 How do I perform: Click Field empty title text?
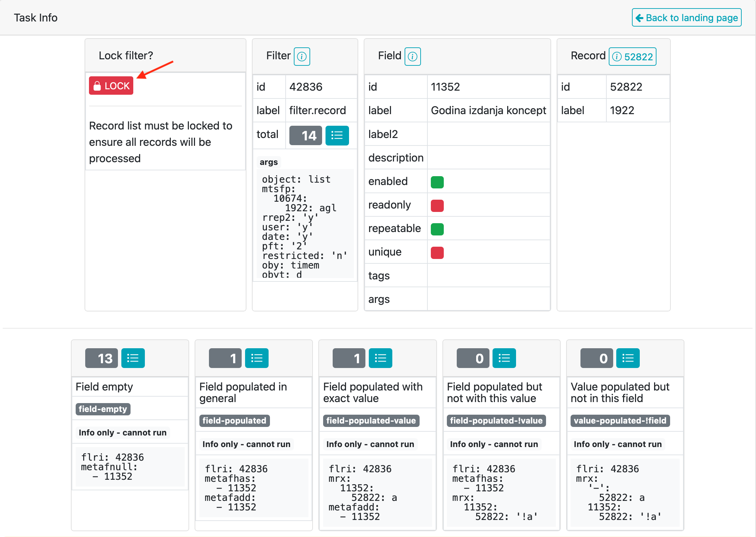tap(104, 387)
